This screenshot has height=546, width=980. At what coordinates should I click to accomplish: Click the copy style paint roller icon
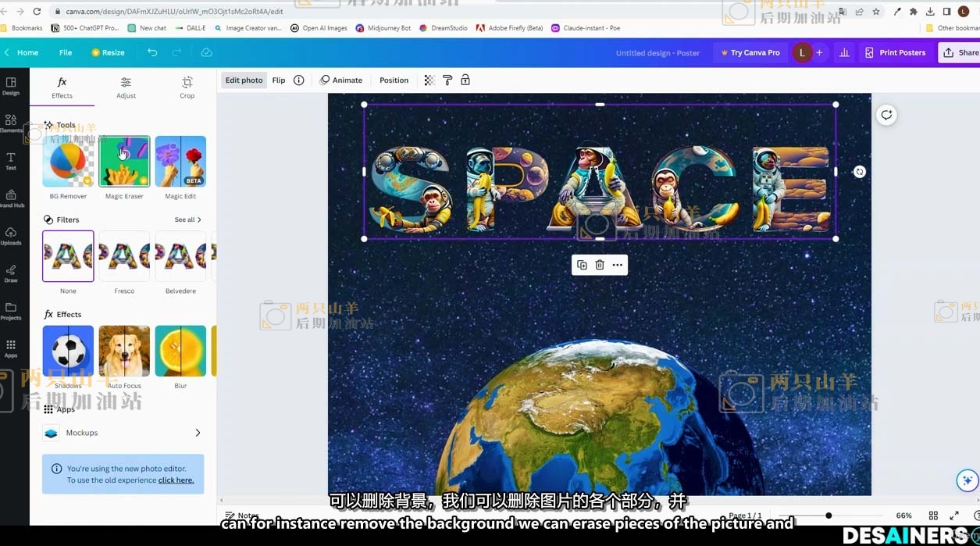(447, 80)
